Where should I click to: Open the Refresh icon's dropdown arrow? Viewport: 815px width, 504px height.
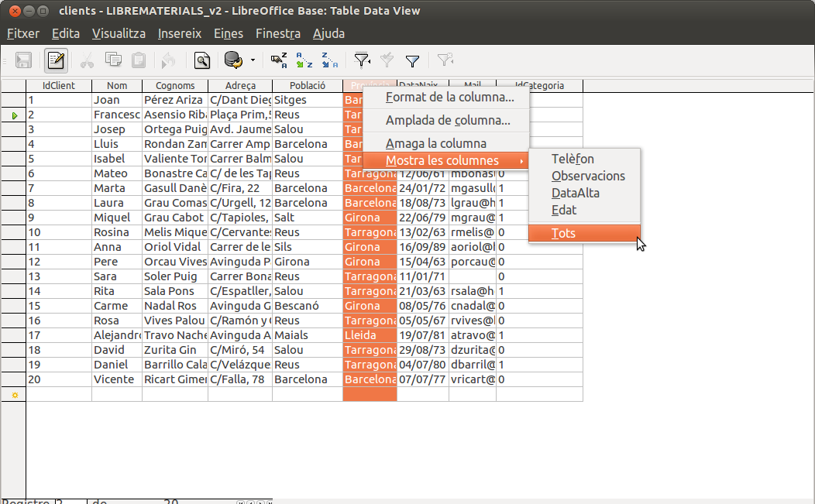coord(252,60)
